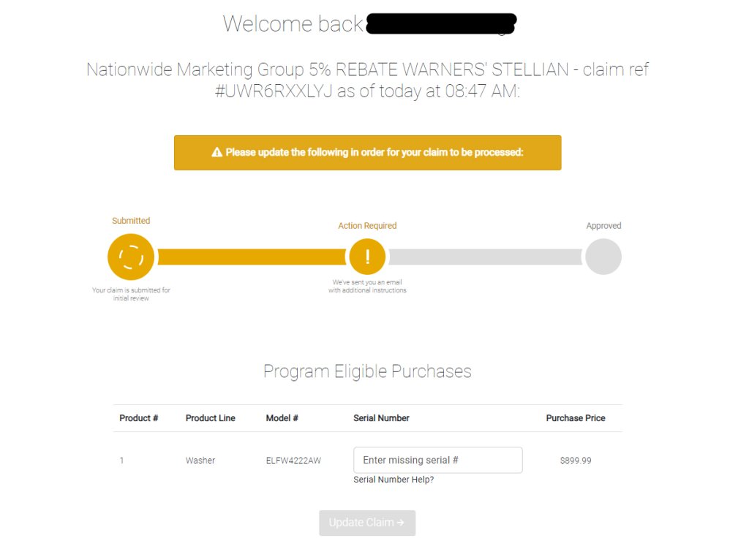Click the Program Eligible Purchases heading

(x=367, y=371)
